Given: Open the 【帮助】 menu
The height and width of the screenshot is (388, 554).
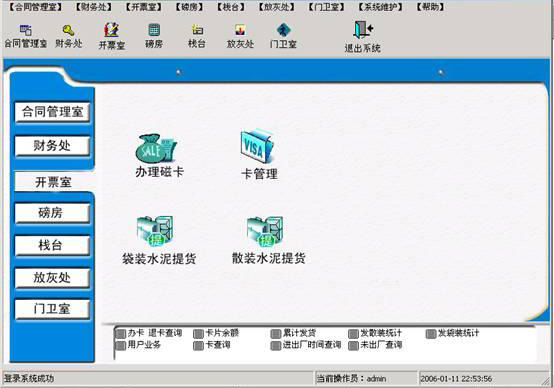Looking at the screenshot, I should (430, 7).
